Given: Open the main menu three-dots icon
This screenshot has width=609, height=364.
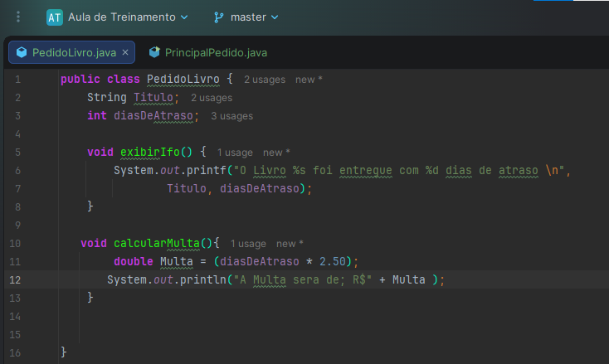Looking at the screenshot, I should (18, 17).
